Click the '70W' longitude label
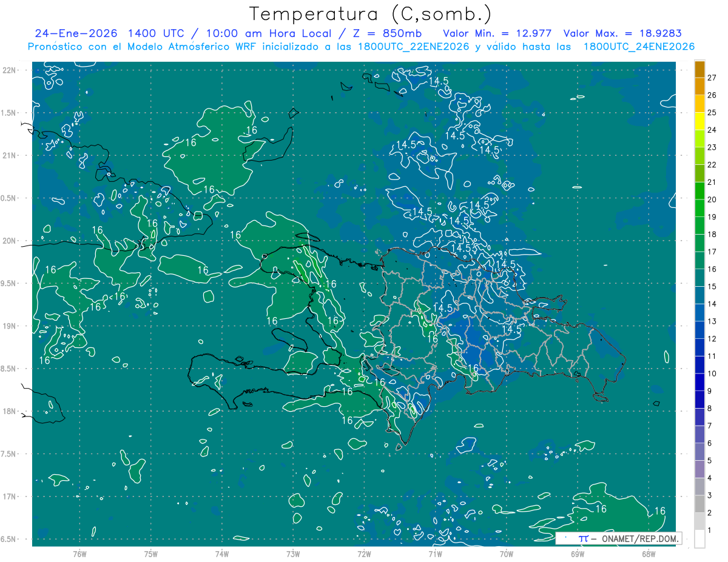The height and width of the screenshot is (562, 728). [x=507, y=554]
